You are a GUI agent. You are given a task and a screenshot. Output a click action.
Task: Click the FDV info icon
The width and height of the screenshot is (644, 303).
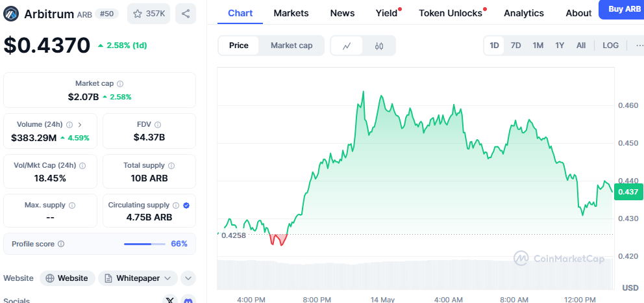click(x=158, y=125)
